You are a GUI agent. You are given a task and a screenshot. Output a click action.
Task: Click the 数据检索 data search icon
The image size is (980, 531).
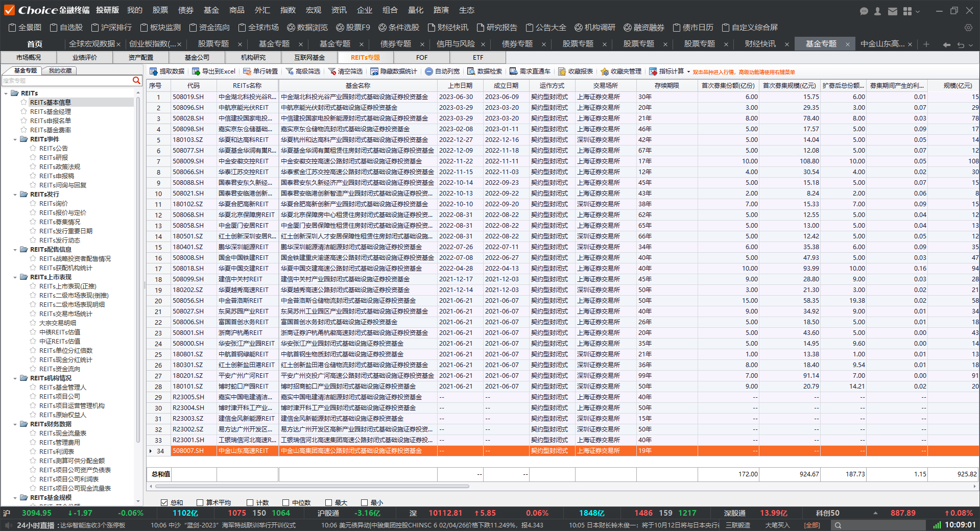(x=471, y=71)
